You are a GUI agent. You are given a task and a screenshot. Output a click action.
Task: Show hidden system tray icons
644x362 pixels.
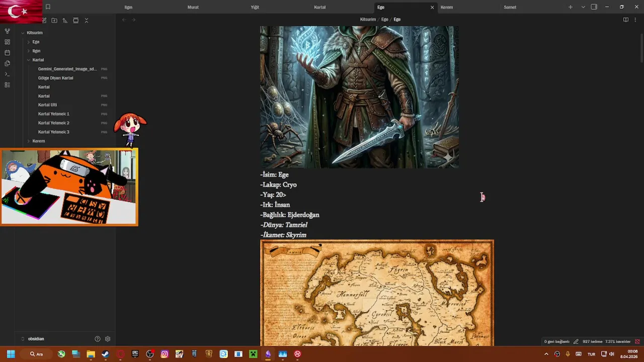[x=546, y=354]
